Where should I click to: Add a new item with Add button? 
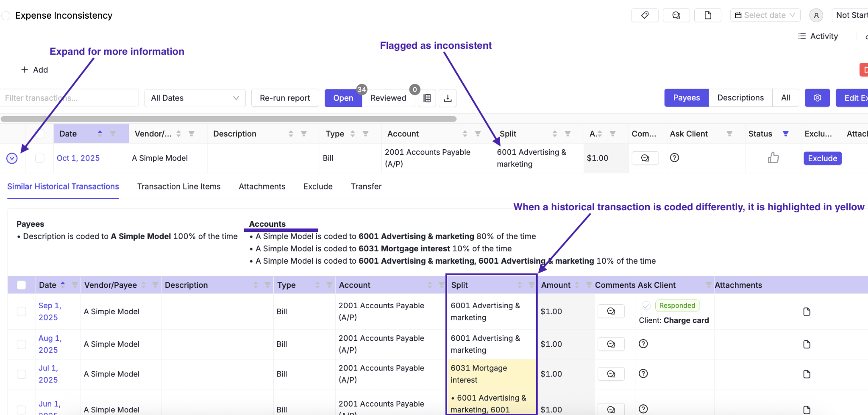35,70
